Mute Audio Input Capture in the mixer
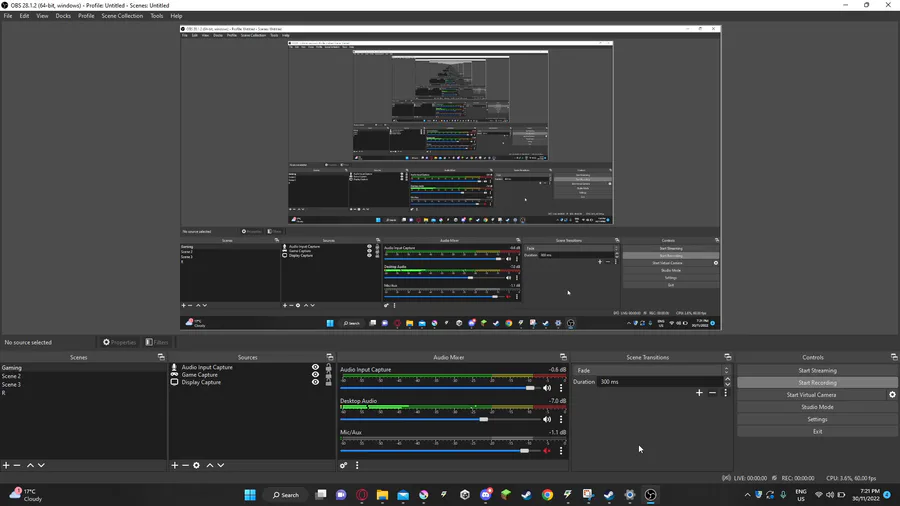 (x=547, y=388)
